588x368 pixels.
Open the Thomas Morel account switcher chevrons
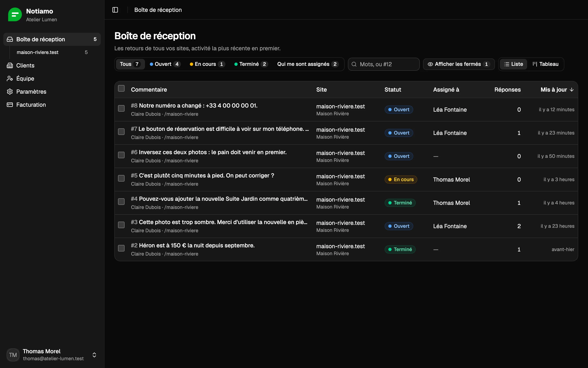click(94, 355)
